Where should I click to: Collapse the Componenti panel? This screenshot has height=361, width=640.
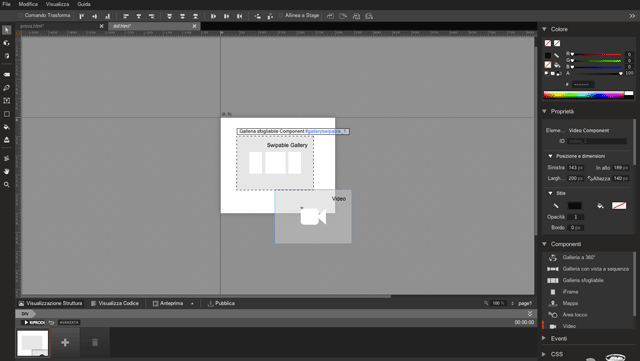(544, 244)
